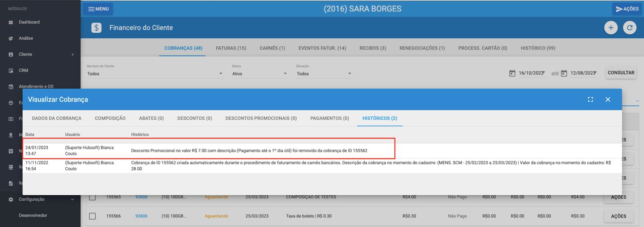Click calendar icon beside start date 16/10/2022
The height and width of the screenshot is (227, 644).
[x=512, y=73]
